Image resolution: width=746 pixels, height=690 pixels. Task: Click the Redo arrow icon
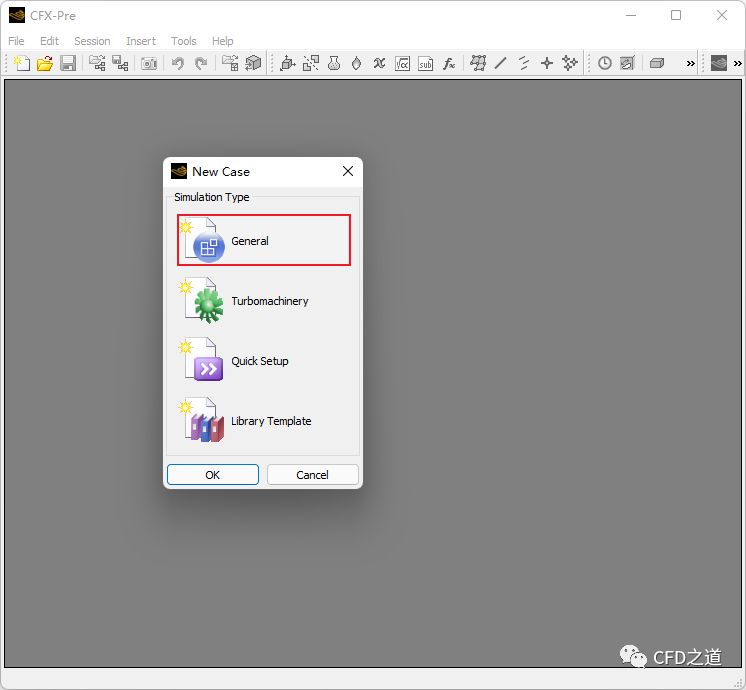point(201,63)
